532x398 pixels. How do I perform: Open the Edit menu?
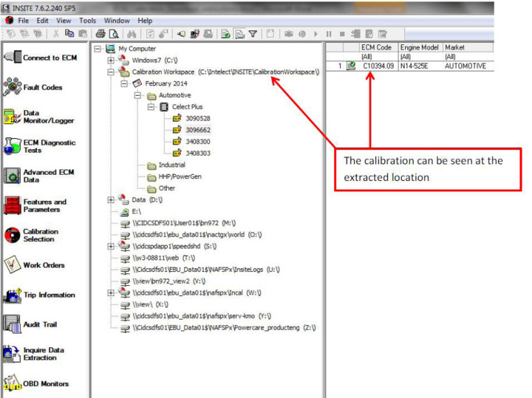pos(42,20)
